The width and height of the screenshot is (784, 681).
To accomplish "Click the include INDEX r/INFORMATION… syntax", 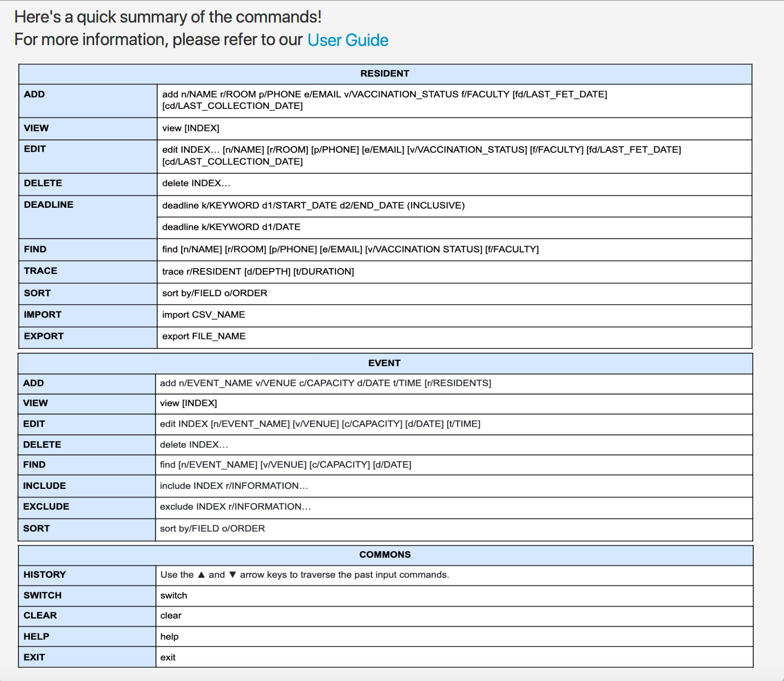I will pyautogui.click(x=234, y=486).
